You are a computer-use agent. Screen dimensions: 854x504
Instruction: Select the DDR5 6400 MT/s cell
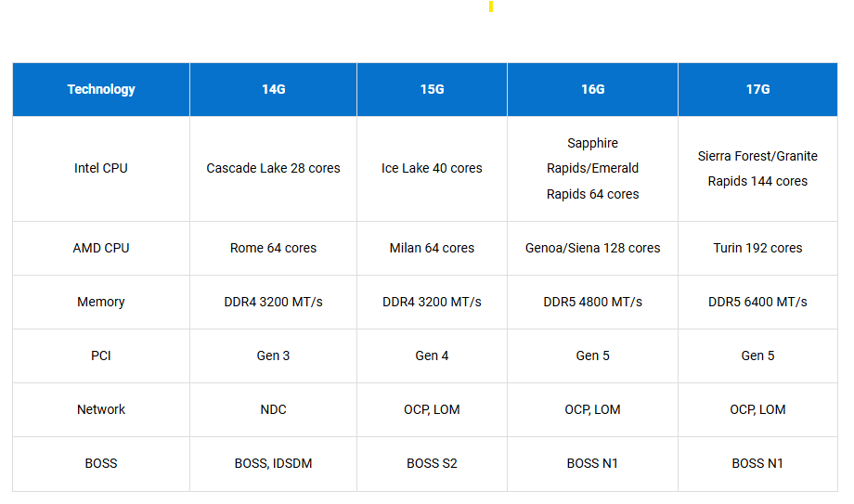tap(757, 302)
